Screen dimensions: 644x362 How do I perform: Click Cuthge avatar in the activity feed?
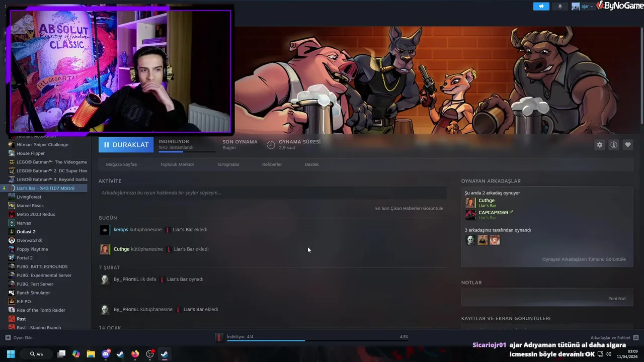tap(105, 249)
